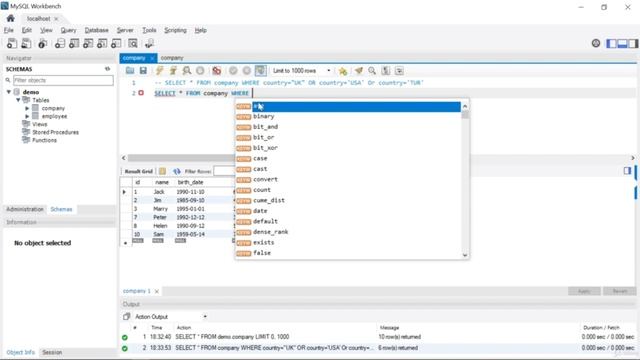The width and height of the screenshot is (640, 360).
Task: Click the Revert button
Action: 620,291
